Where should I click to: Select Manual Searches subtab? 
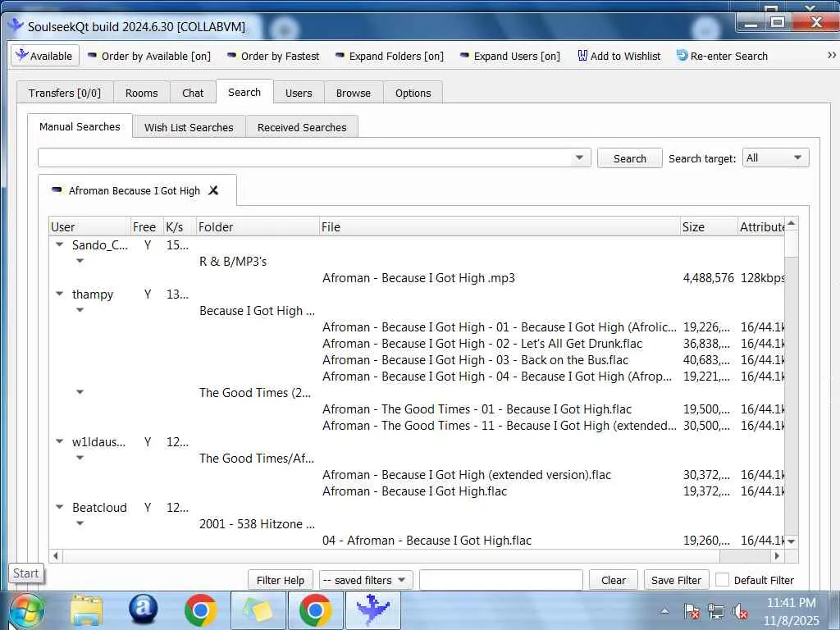pyautogui.click(x=80, y=126)
